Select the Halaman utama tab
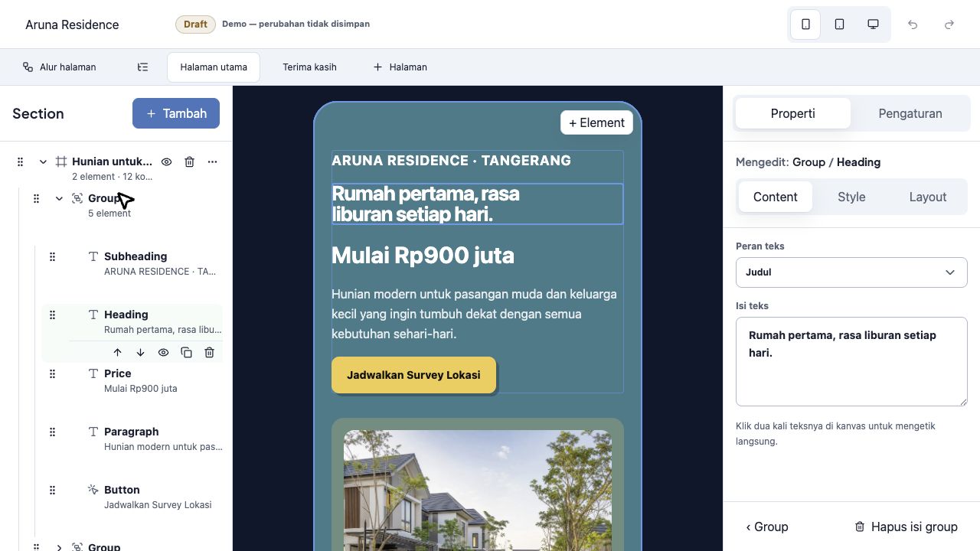This screenshot has height=551, width=980. tap(214, 67)
